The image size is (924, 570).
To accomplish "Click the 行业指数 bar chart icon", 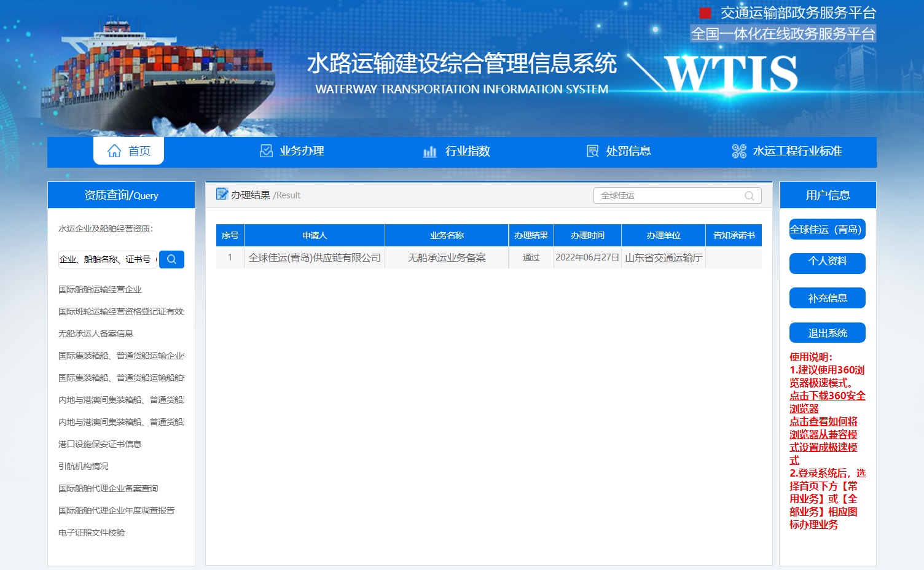I will [x=429, y=151].
